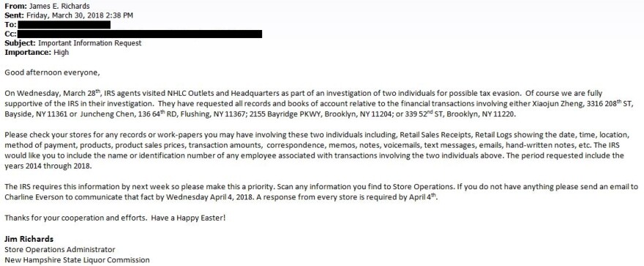The height and width of the screenshot is (266, 644).
Task: Click the Good afternoon everyone greeting
Action: pos(52,73)
